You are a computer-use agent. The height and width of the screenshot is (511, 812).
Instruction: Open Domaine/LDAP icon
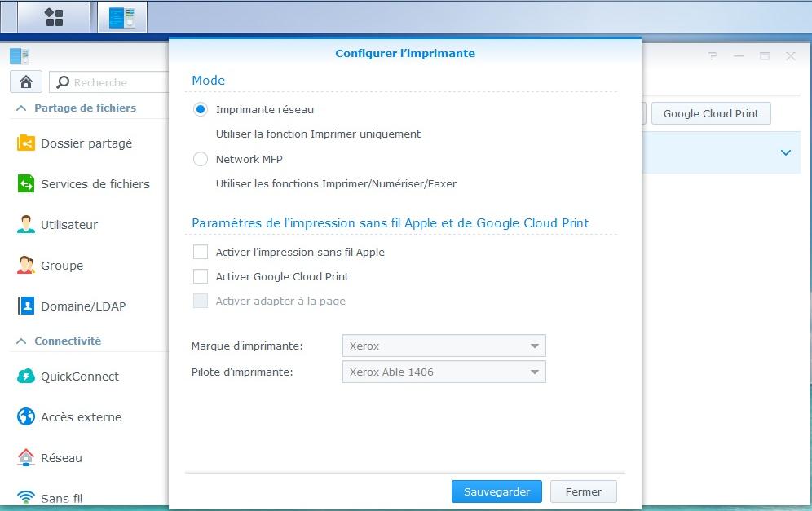[26, 306]
